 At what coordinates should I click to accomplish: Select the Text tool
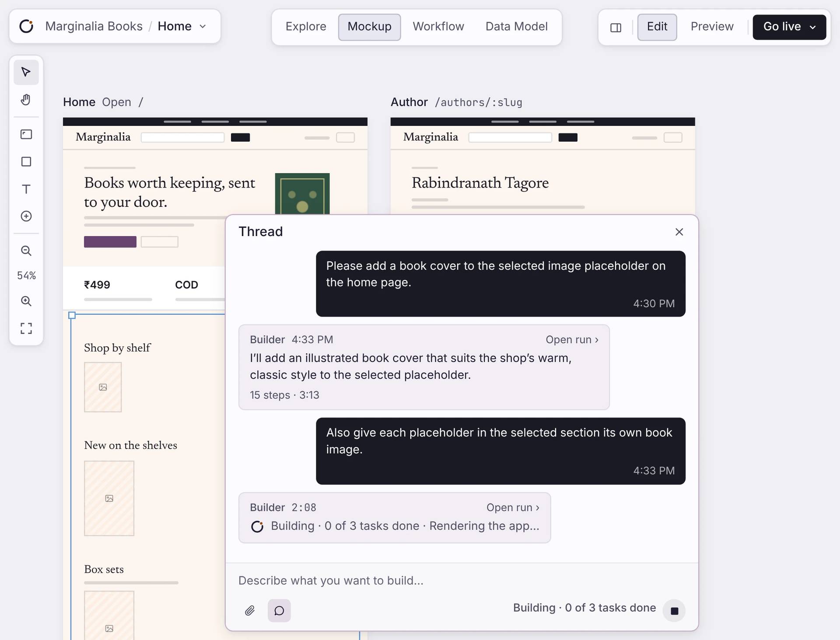click(x=26, y=189)
